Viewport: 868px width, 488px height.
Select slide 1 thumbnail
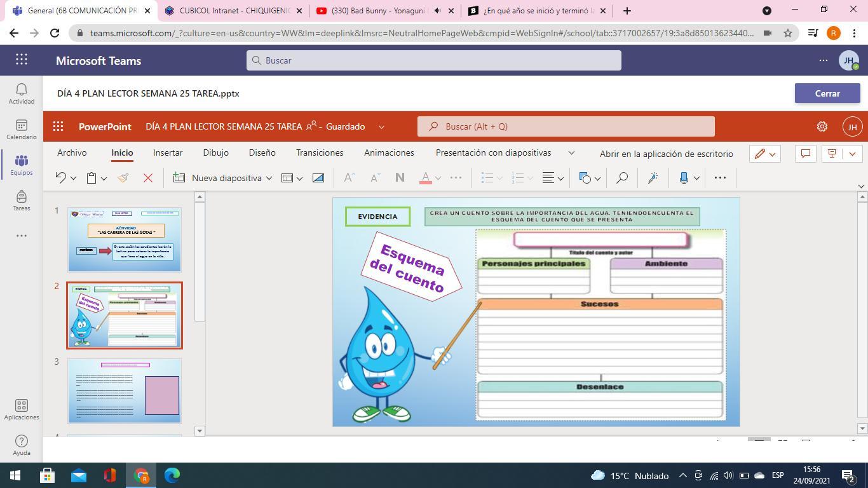125,240
